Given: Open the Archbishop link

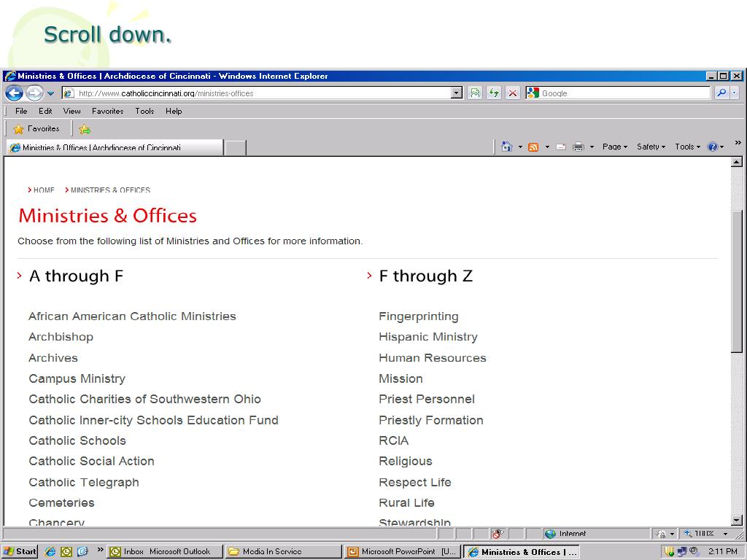Looking at the screenshot, I should [61, 337].
